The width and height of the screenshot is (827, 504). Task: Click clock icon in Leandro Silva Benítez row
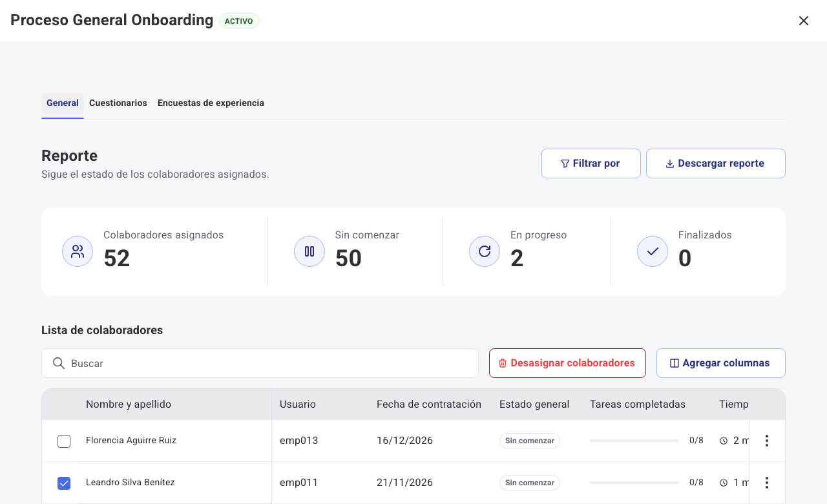pyautogui.click(x=724, y=483)
